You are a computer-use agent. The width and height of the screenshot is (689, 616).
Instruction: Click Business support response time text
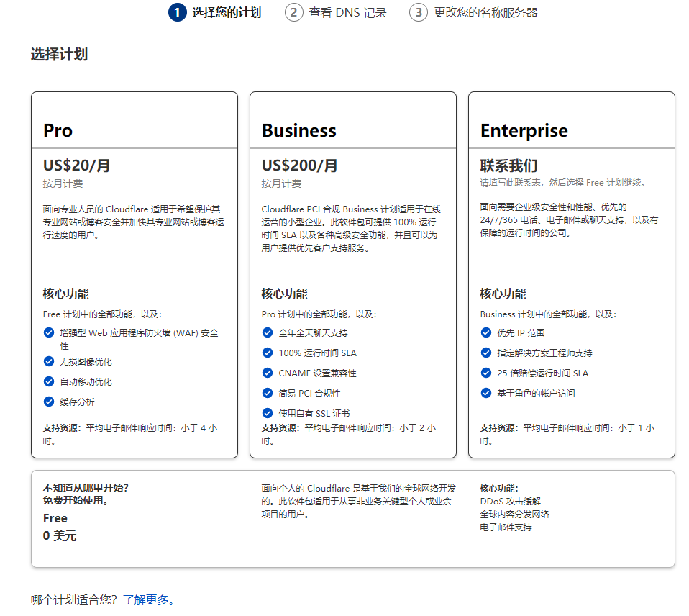tap(349, 434)
